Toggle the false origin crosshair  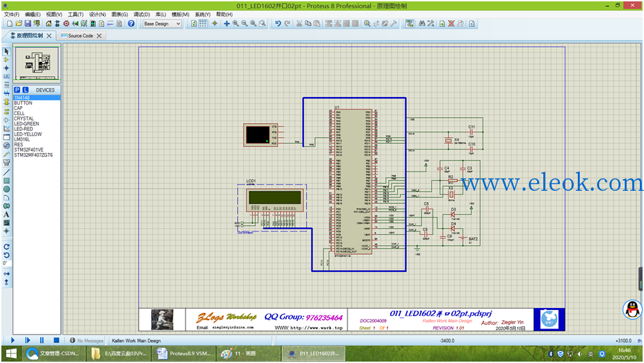214,24
